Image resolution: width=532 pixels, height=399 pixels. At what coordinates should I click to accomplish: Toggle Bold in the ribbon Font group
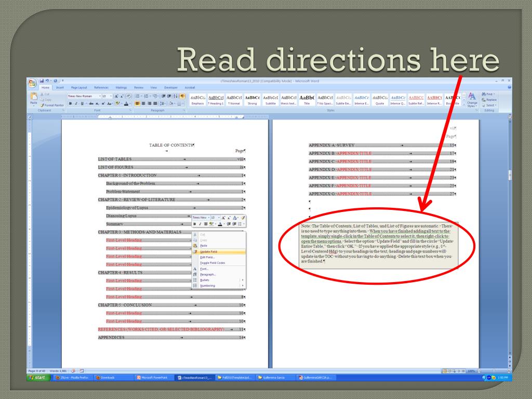coord(70,103)
